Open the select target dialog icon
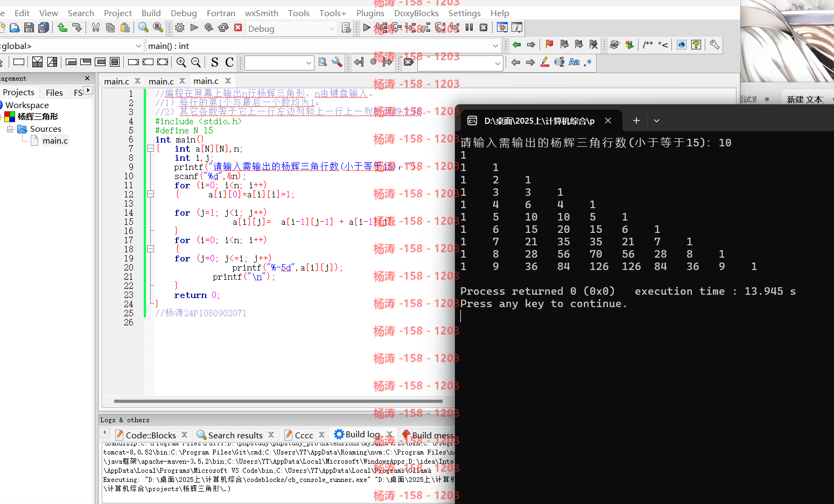The image size is (834, 504). pos(346,27)
